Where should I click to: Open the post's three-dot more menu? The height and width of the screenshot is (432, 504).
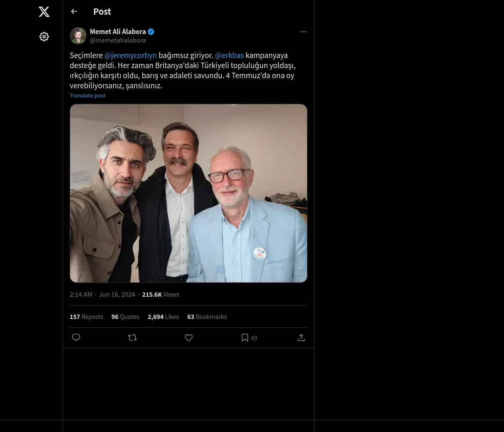pyautogui.click(x=303, y=32)
